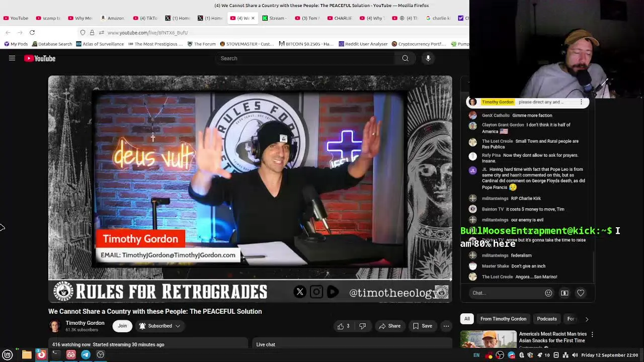Switch to the CHARLIE browser tab

click(x=340, y=18)
